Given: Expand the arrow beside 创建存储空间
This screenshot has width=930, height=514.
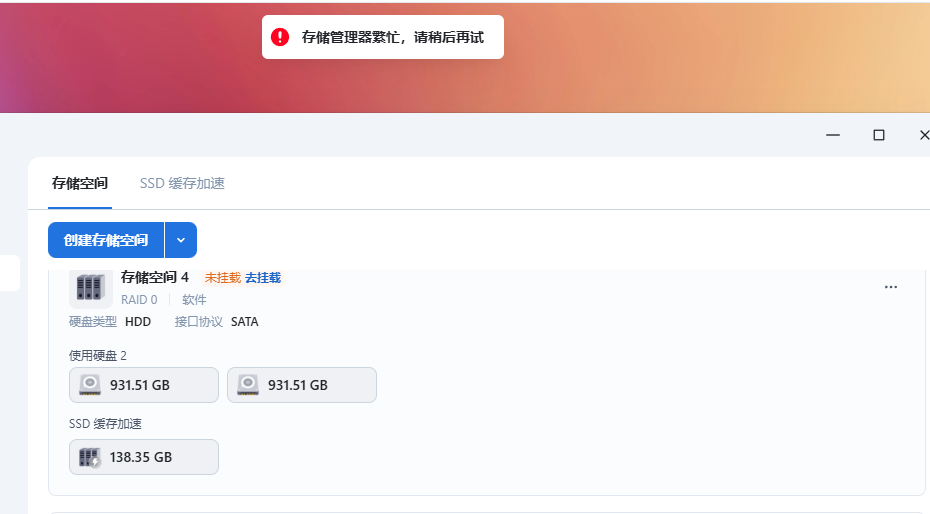Looking at the screenshot, I should 181,240.
